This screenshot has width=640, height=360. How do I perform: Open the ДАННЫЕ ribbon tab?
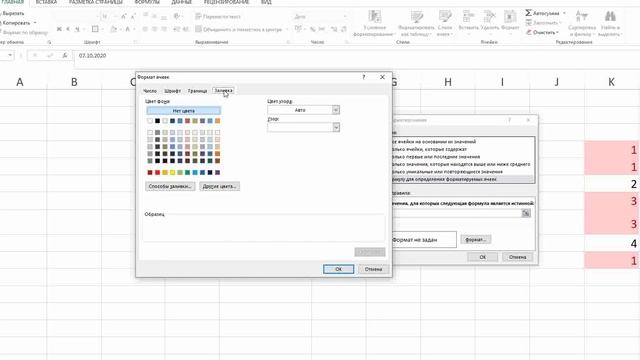click(x=182, y=2)
